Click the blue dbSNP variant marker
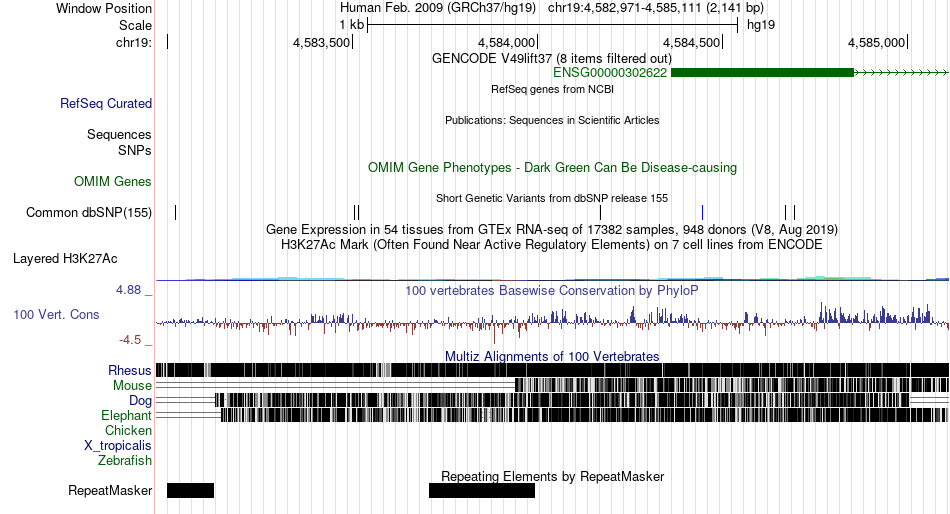This screenshot has width=950, height=514. (x=702, y=212)
